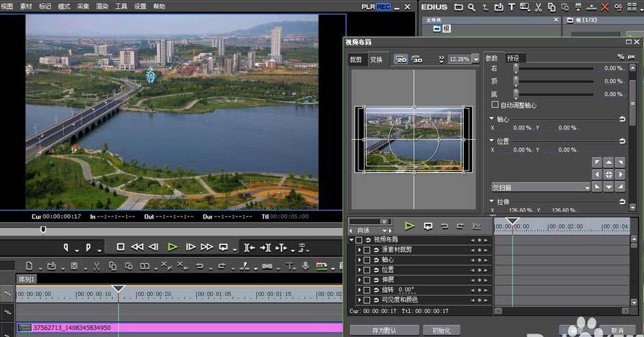Open the 预设 tab
This screenshot has height=337, width=644.
coord(513,58)
